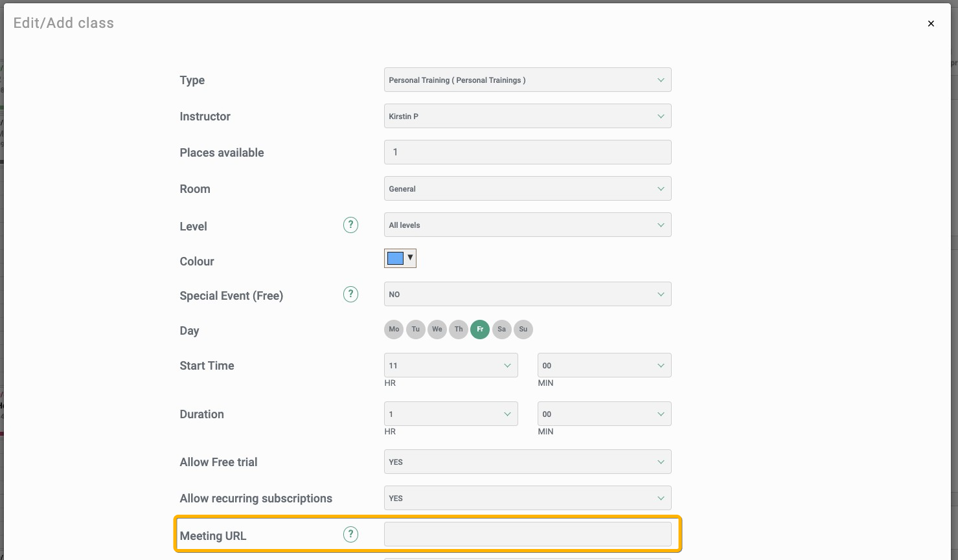Click the Meeting URL text field
958x560 pixels.
[527, 535]
